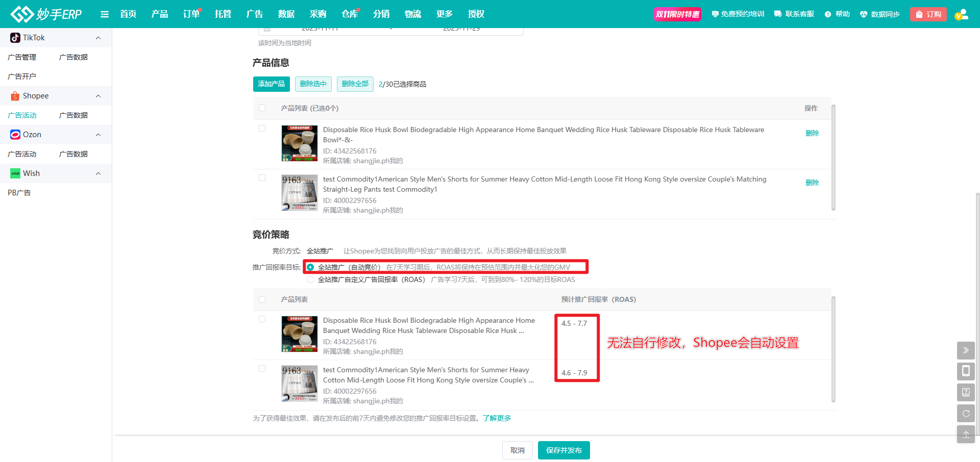This screenshot has width=980, height=462.
Task: Click the 数据同步 sync icon
Action: [x=864, y=14]
